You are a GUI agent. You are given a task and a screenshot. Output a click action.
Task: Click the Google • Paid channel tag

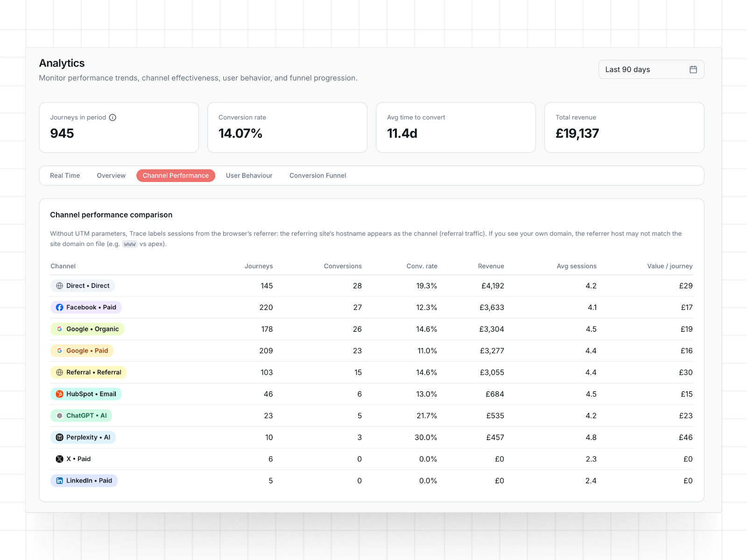coord(82,351)
